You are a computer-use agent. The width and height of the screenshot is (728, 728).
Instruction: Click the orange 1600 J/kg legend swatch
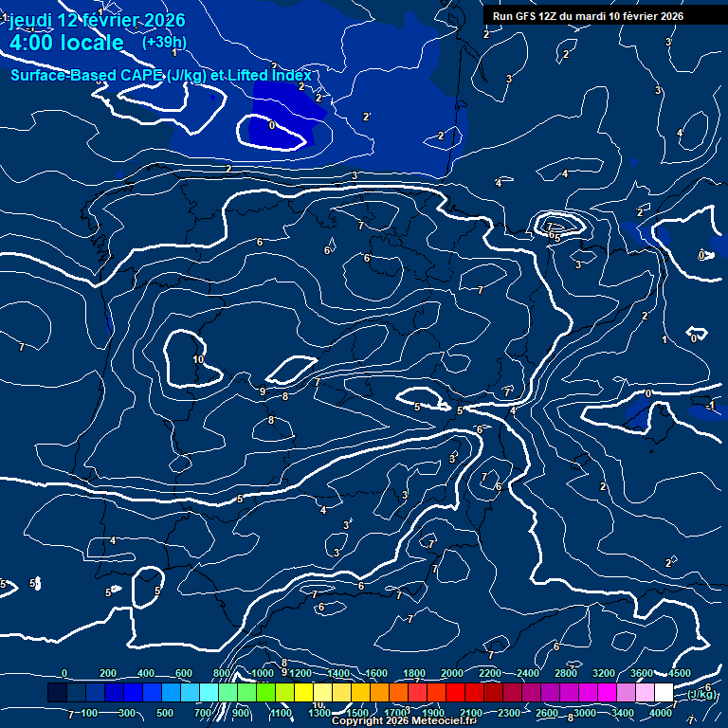coord(379,693)
